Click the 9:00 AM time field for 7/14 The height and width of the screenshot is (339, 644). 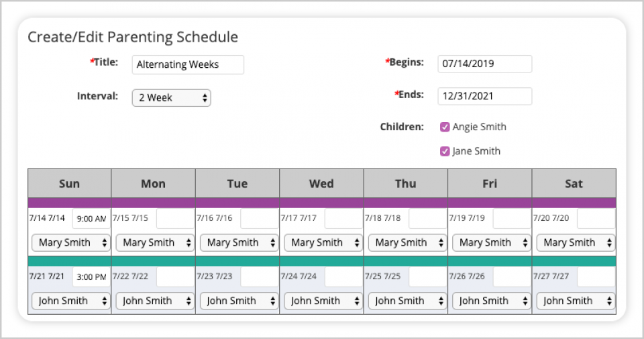pyautogui.click(x=91, y=219)
